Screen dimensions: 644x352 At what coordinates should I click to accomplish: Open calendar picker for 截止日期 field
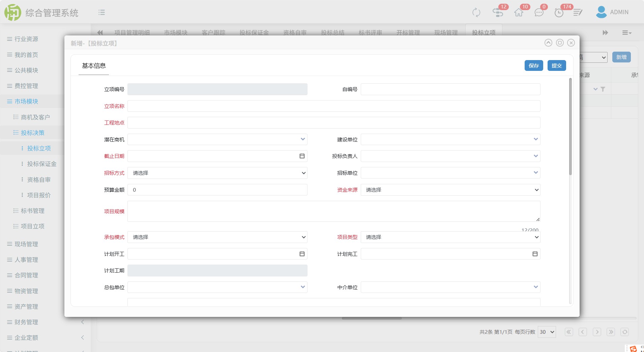302,156
